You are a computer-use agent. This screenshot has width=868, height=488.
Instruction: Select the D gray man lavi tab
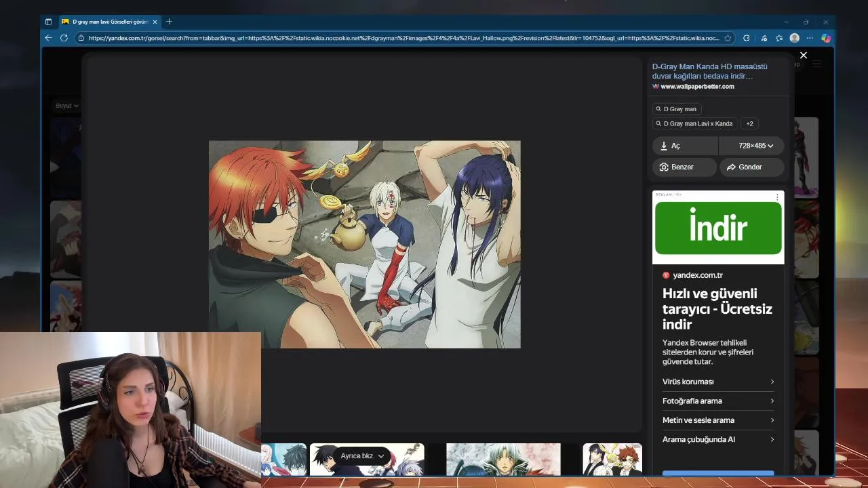pyautogui.click(x=109, y=22)
